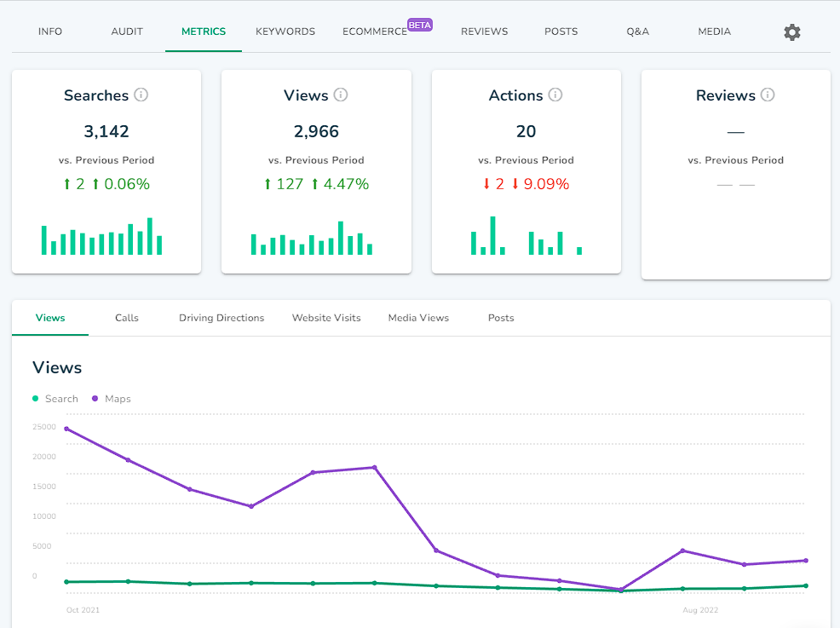The width and height of the screenshot is (840, 628).
Task: Click the Views card info icon
Action: coord(341,95)
